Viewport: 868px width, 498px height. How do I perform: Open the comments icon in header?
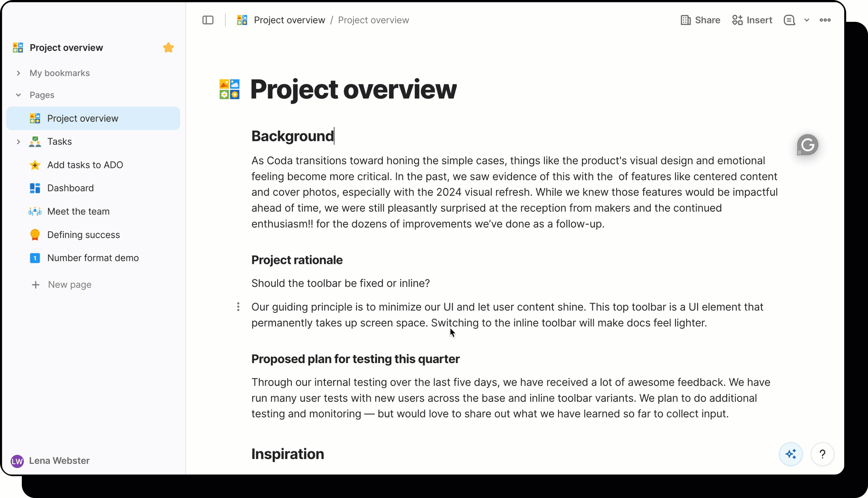(x=789, y=20)
